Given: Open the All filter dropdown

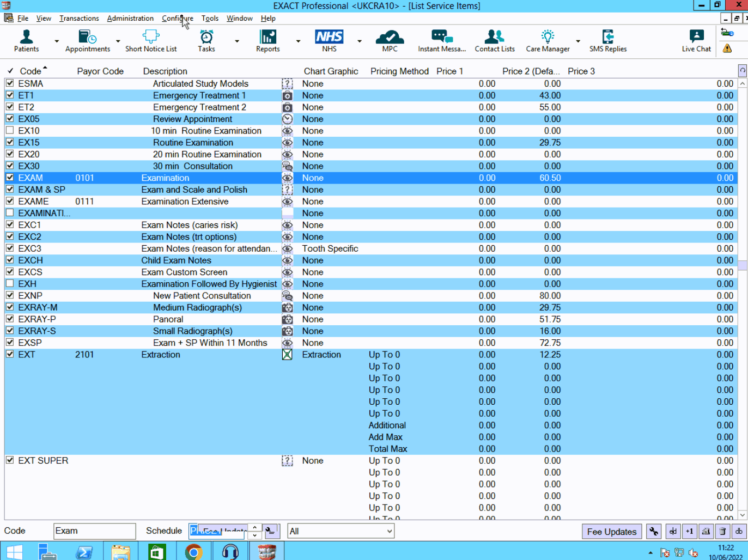Looking at the screenshot, I should [340, 531].
